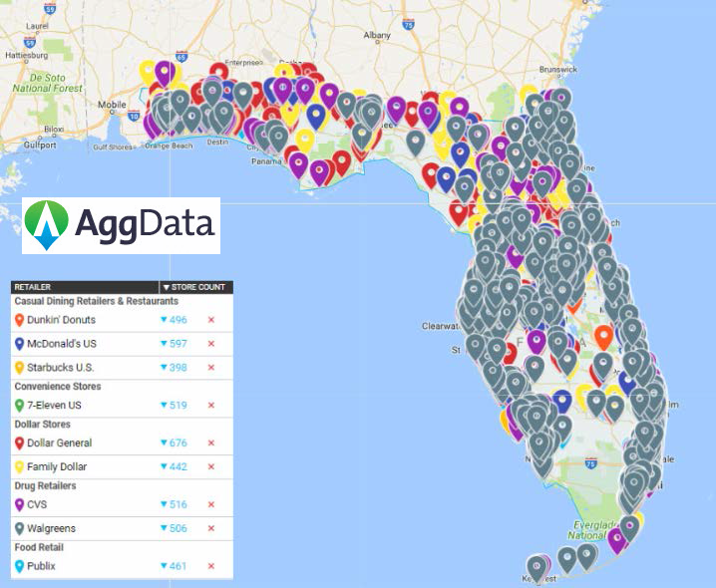The height and width of the screenshot is (588, 716).
Task: Click the Family Dollar retailer name
Action: (57, 467)
